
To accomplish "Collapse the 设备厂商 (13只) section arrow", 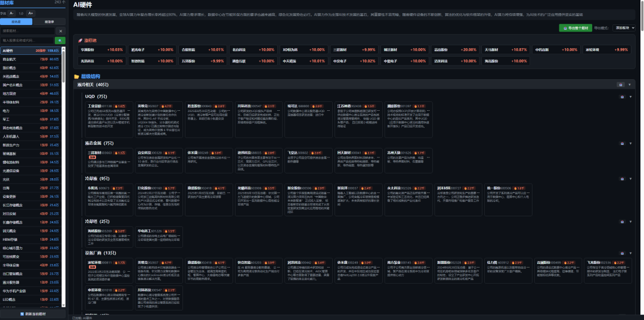I will [631, 253].
